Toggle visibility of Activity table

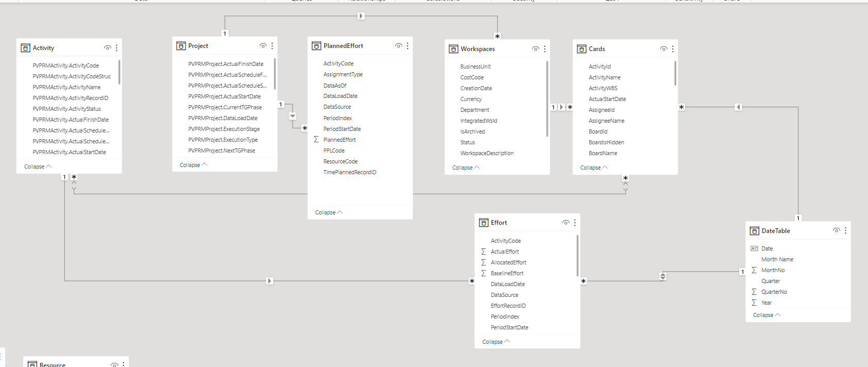click(108, 48)
